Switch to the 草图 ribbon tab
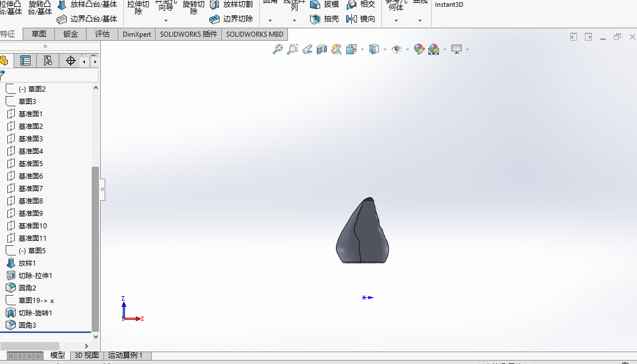 (x=39, y=34)
